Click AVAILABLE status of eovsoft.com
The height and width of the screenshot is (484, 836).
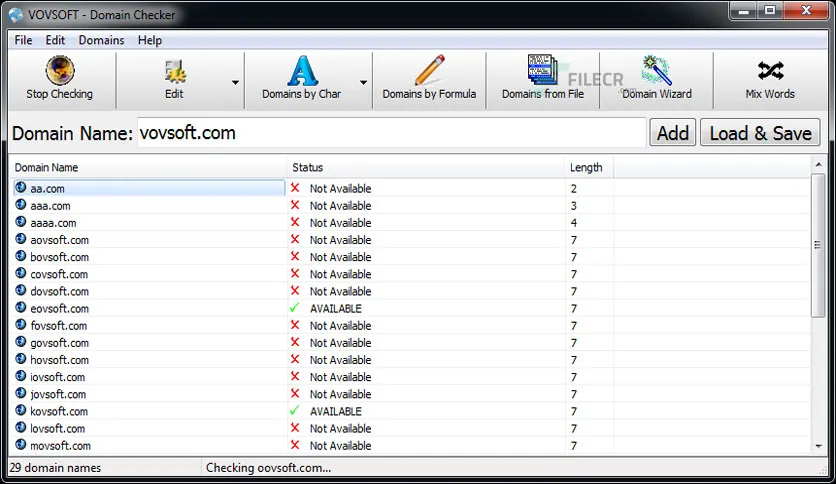point(336,308)
